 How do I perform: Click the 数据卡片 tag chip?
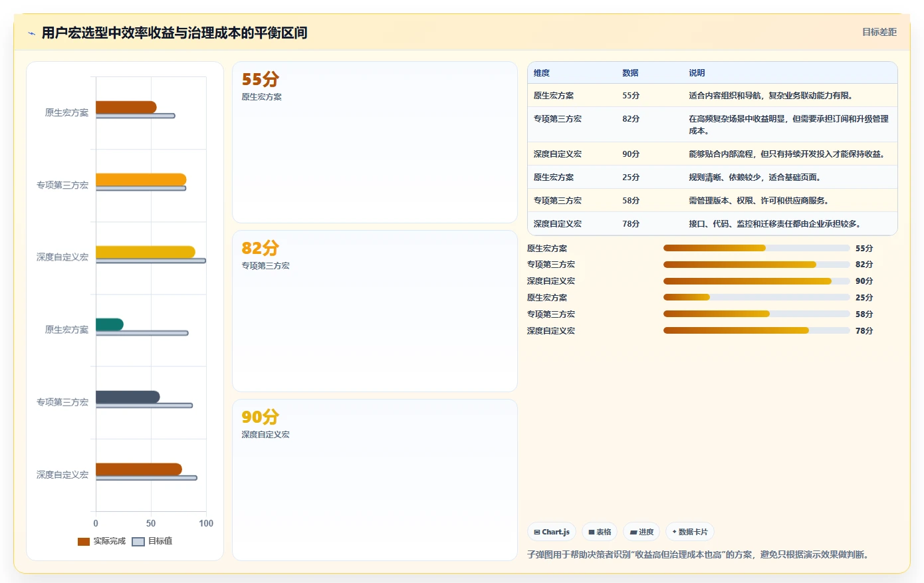pyautogui.click(x=690, y=532)
